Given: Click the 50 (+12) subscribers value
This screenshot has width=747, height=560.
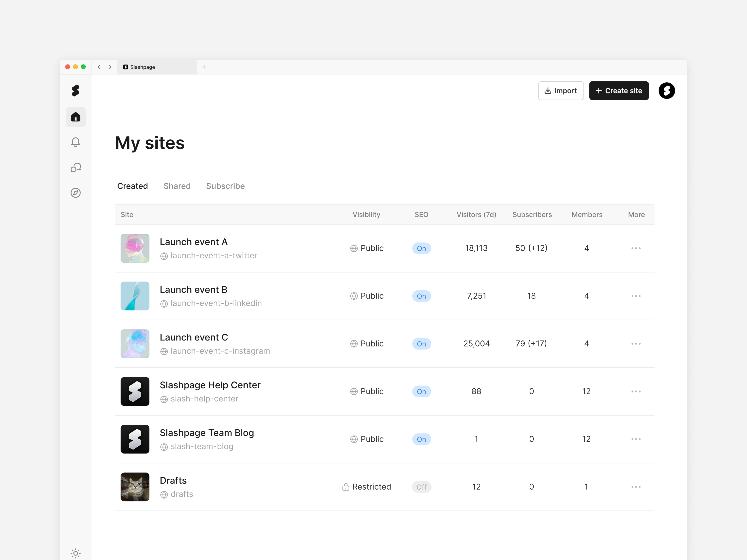Looking at the screenshot, I should coord(531,248).
